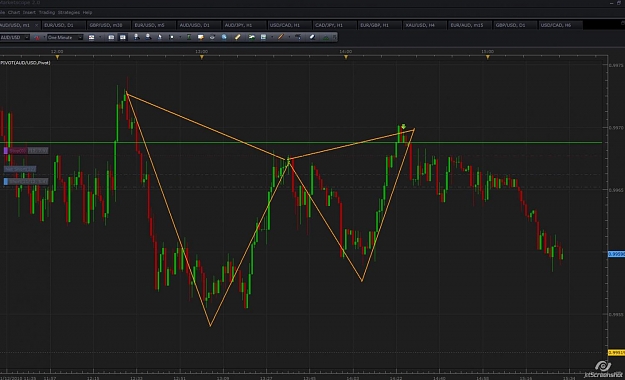Click the eye-shaped toolbar icon
Viewport: 625px width, 380px height.
coord(212,37)
